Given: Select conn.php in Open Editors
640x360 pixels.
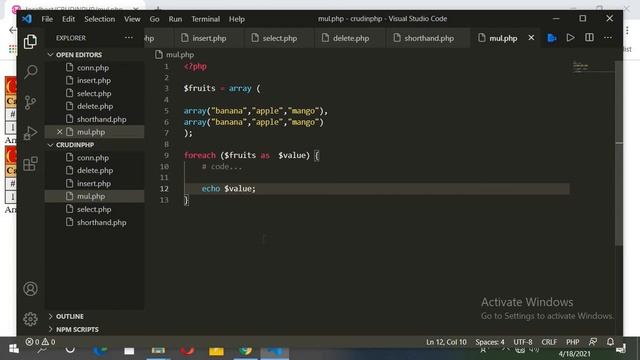Looking at the screenshot, I should [x=93, y=68].
